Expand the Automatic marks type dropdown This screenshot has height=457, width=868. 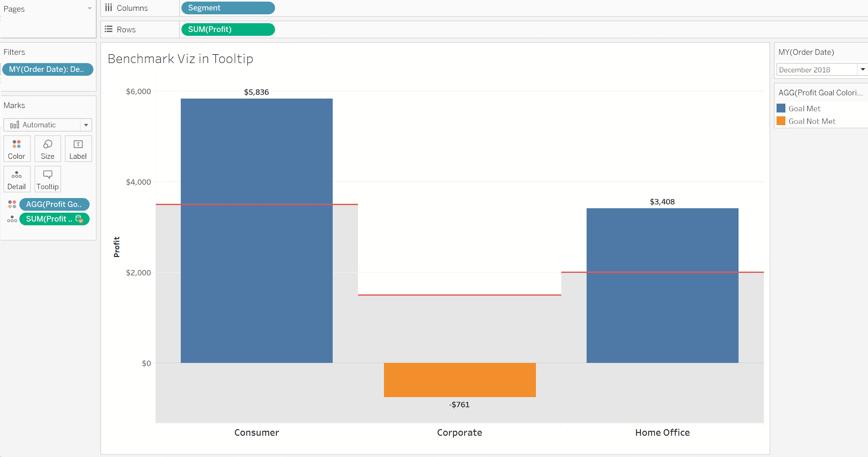(87, 125)
